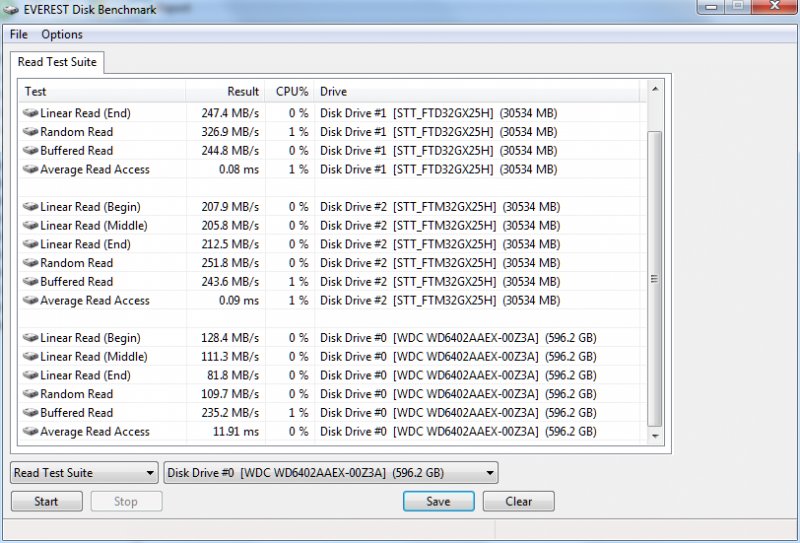
Task: Click disk icon beside 0.08 ms Average Read Access
Action: coord(31,169)
